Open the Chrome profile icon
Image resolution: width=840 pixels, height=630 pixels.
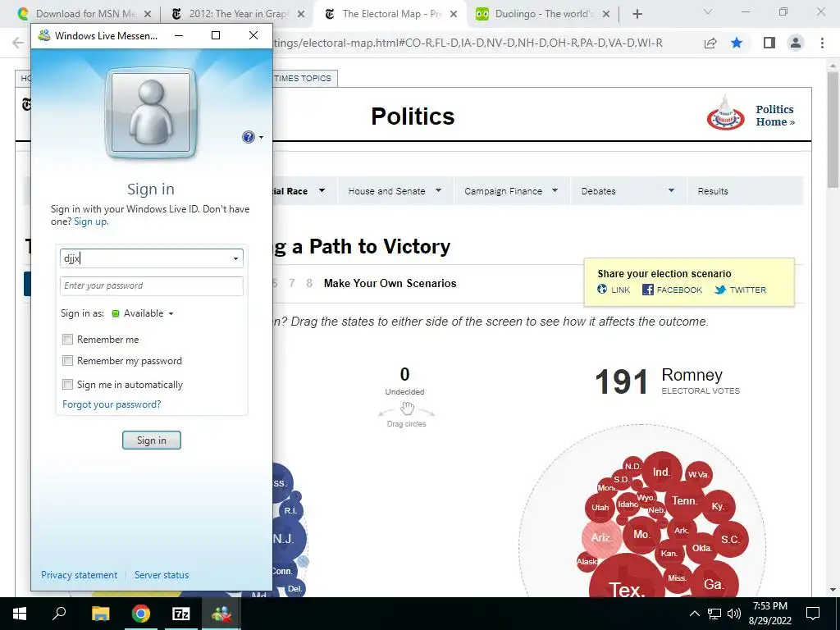(796, 43)
